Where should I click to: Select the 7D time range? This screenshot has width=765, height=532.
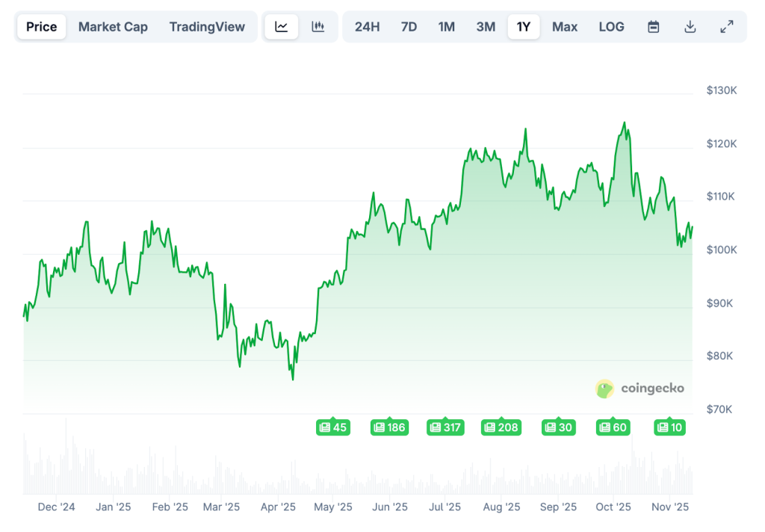tap(409, 27)
